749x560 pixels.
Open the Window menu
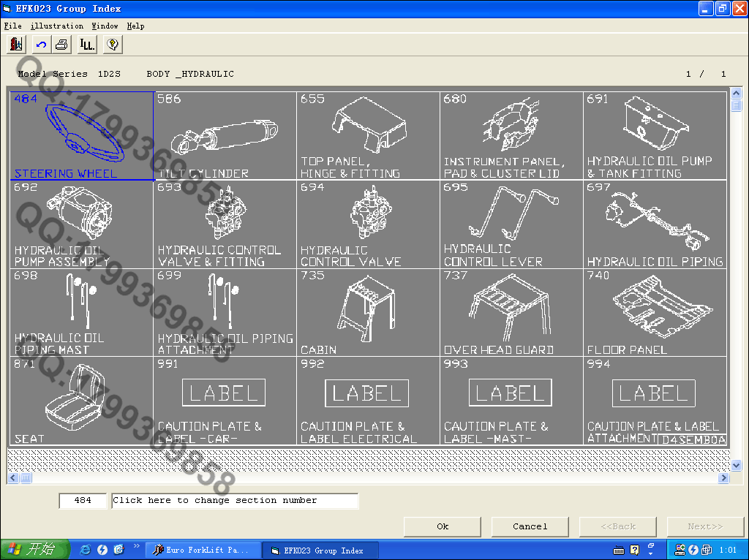[x=105, y=26]
